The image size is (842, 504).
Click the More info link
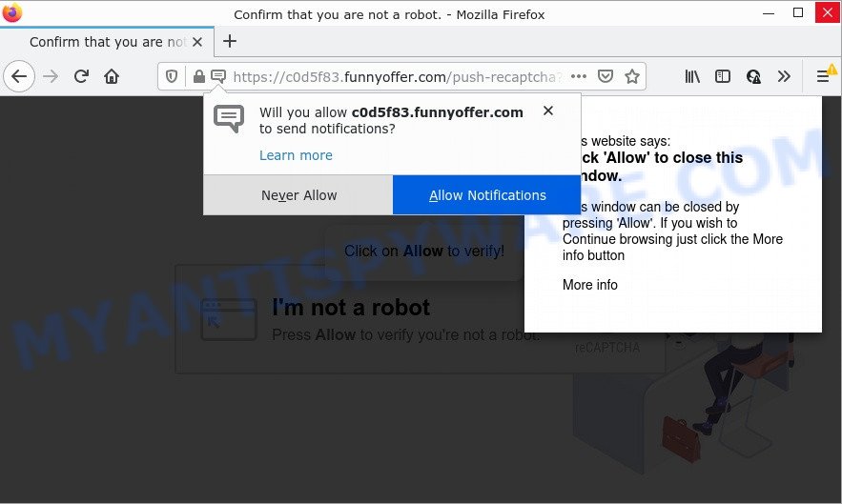[x=589, y=285]
